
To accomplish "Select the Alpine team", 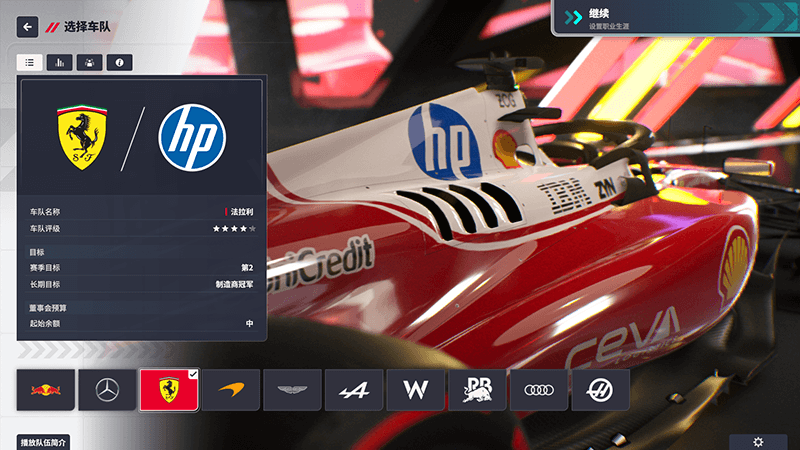I will point(354,390).
